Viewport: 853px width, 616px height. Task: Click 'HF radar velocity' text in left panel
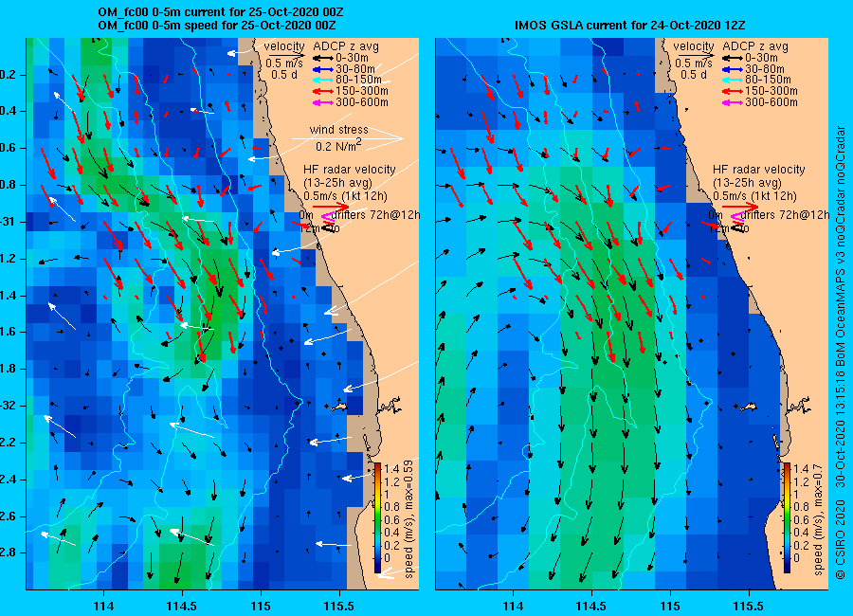click(x=349, y=170)
